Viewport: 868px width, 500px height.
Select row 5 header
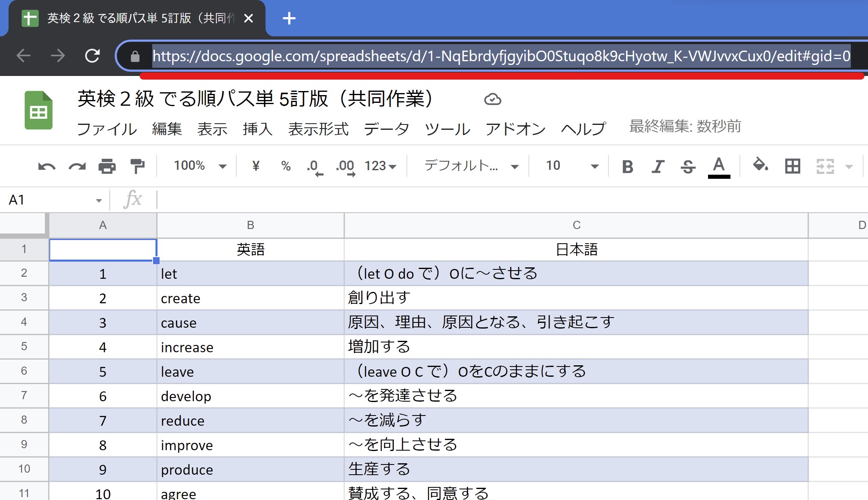(x=24, y=347)
